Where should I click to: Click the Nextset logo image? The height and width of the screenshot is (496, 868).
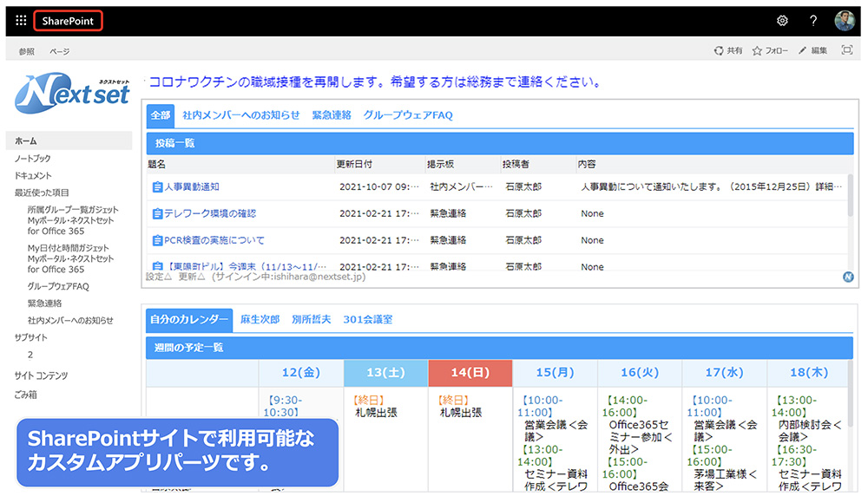[72, 93]
